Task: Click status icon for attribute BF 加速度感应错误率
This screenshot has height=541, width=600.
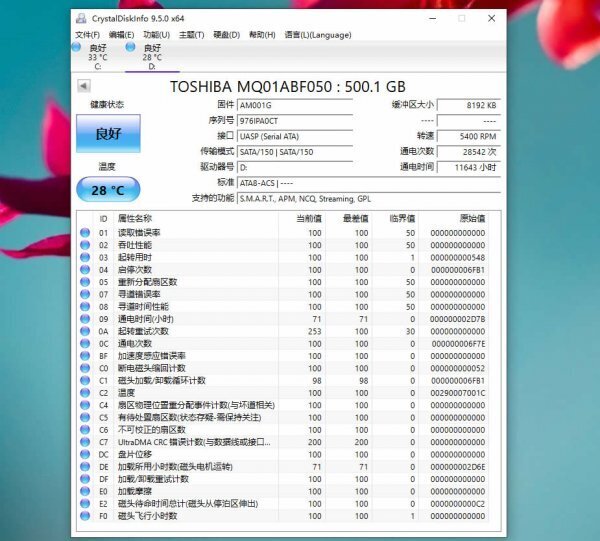Action: (85, 356)
